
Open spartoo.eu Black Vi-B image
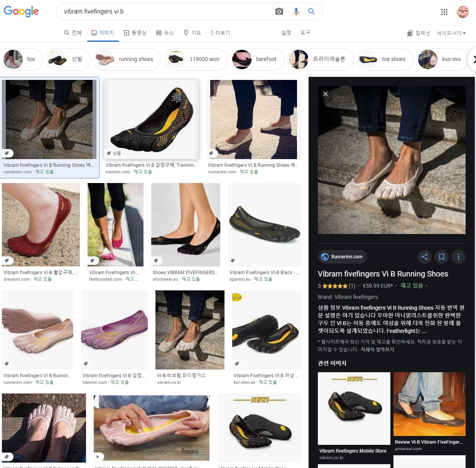pyautogui.click(x=264, y=225)
